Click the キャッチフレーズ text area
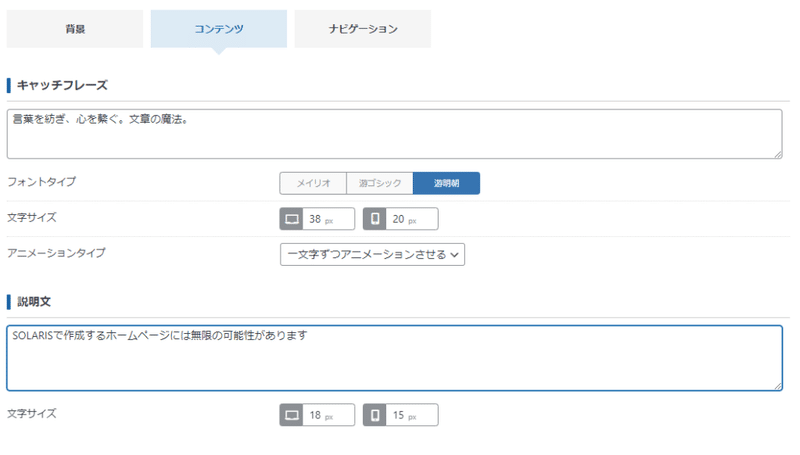The height and width of the screenshot is (455, 800). (394, 134)
